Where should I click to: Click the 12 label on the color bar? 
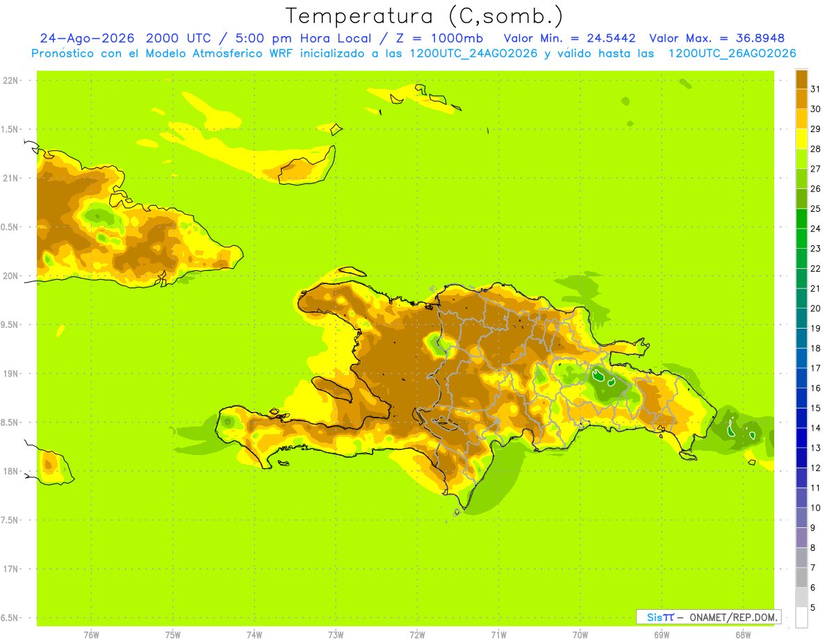(x=816, y=468)
